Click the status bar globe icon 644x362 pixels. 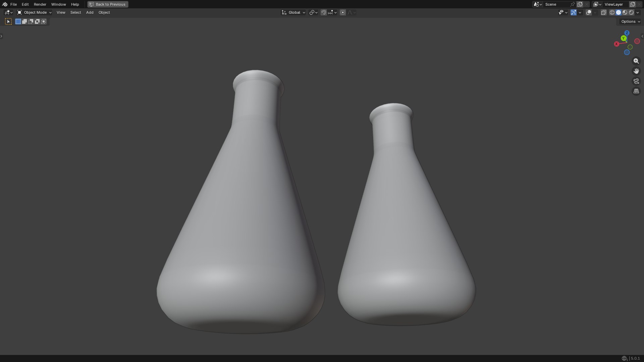624,358
